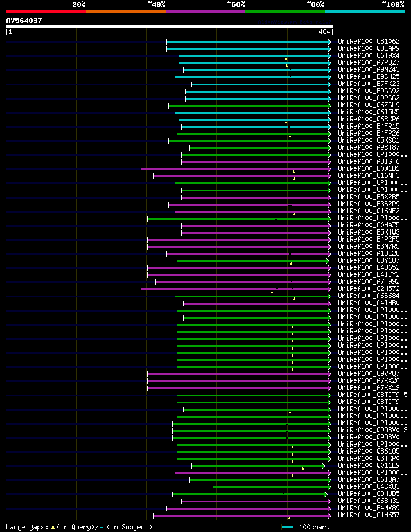Select the UniRef100_Q3TXP0 label
Image resolution: width=411 pixels, height=532 pixels.
[369, 458]
